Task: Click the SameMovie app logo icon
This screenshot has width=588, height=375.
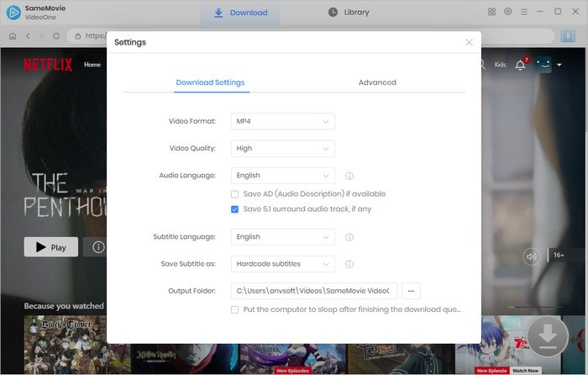Action: coord(13,13)
